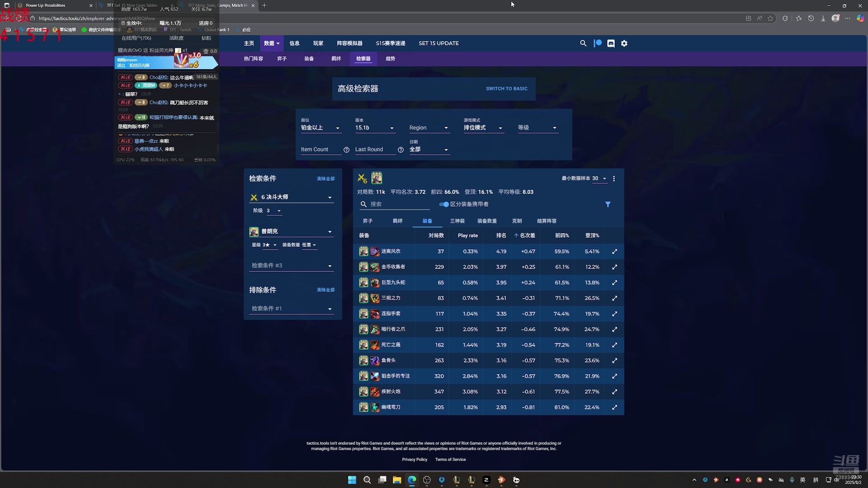Open Windows taskbar search
868x488 pixels.
[367, 480]
